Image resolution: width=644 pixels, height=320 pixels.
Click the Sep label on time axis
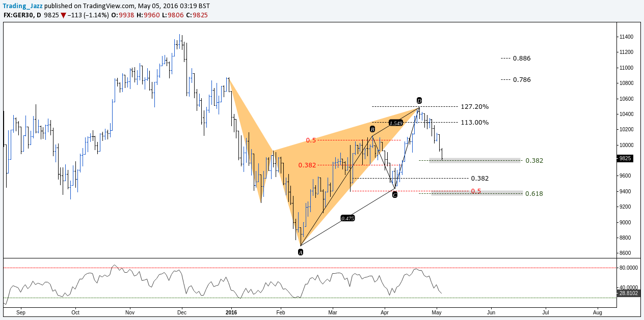point(21,312)
